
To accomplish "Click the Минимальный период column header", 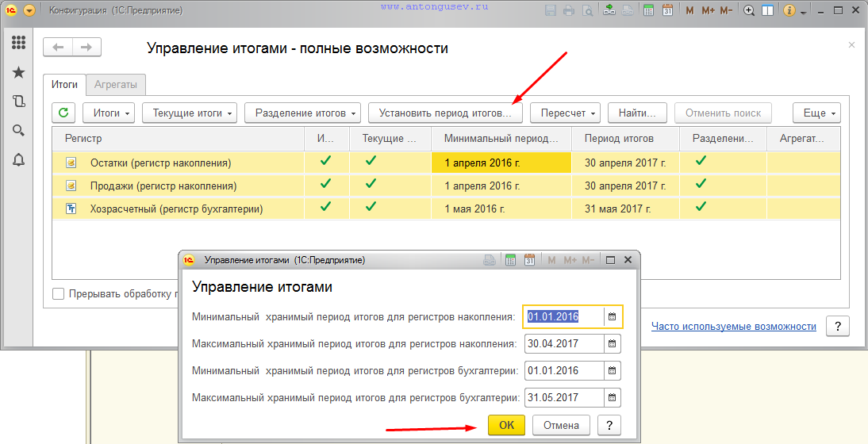I will click(501, 138).
